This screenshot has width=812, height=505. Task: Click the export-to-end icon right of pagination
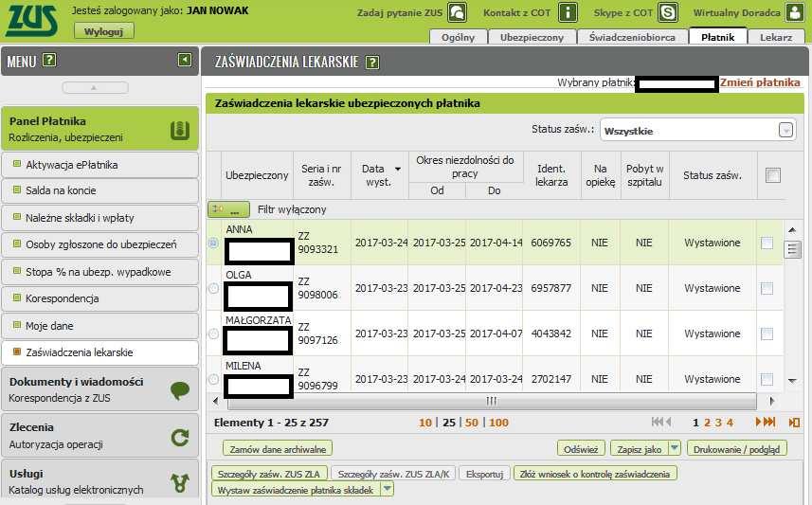[x=794, y=423]
